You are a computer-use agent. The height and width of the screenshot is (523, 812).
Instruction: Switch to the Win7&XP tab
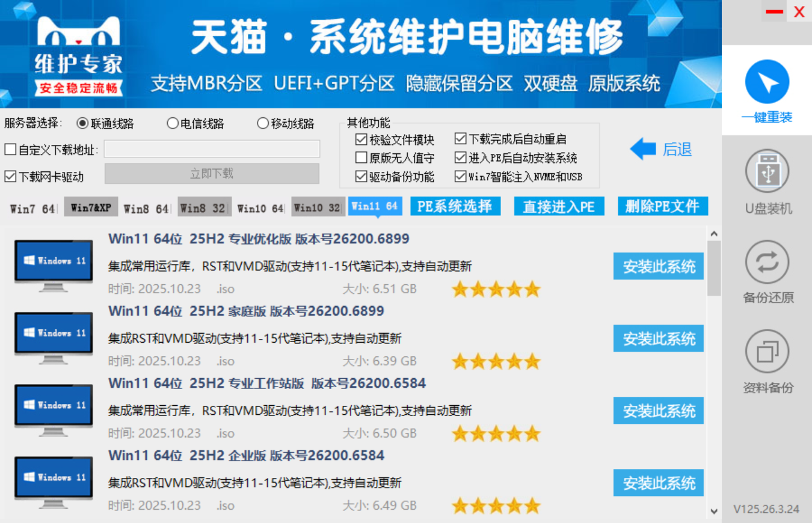[91, 207]
